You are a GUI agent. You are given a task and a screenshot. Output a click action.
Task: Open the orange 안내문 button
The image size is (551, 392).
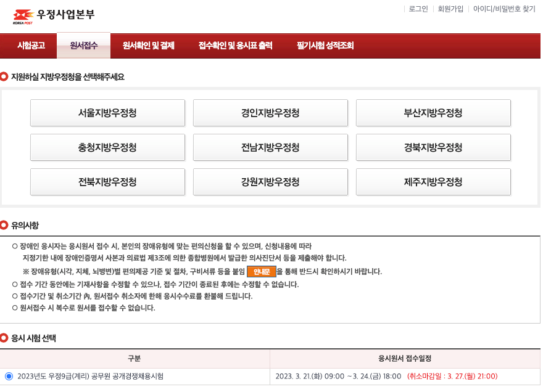(262, 272)
